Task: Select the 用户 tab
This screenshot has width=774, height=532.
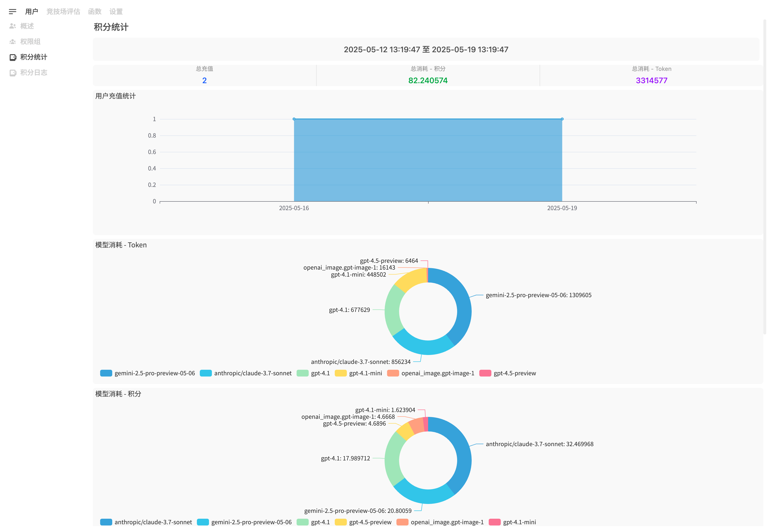Action: tap(32, 12)
